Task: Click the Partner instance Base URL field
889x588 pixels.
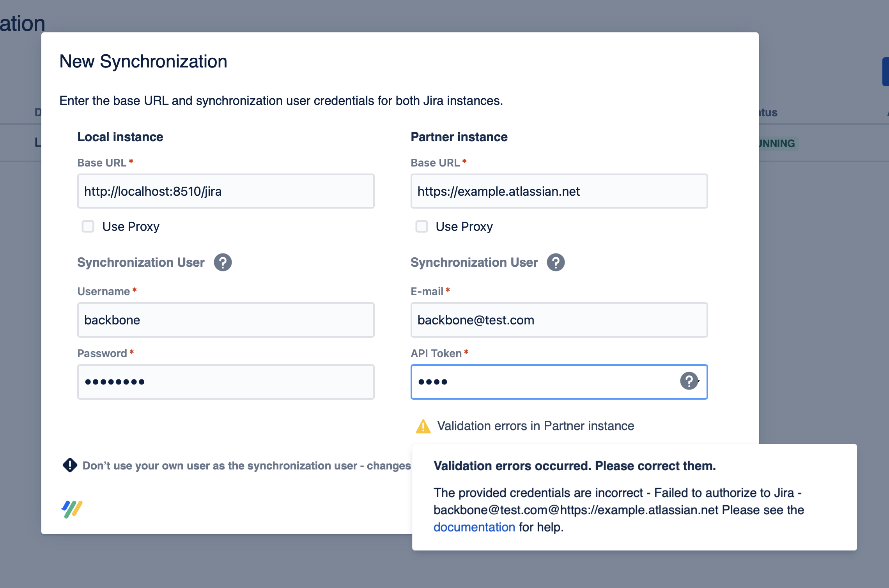Action: pyautogui.click(x=559, y=191)
